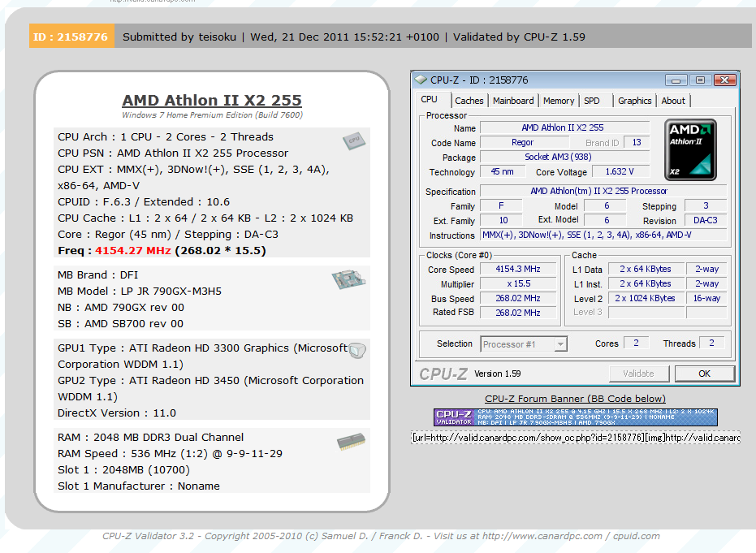Open the Mainboard tab
756x553 pixels.
(x=513, y=101)
